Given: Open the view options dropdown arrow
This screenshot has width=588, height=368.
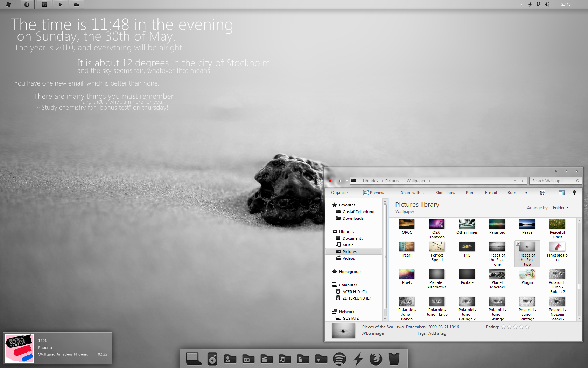Looking at the screenshot, I should coord(550,193).
